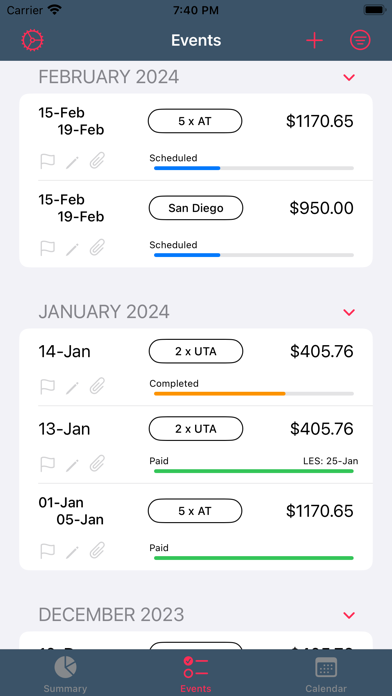Click the pencil icon on the 13-Jan event

click(72, 465)
